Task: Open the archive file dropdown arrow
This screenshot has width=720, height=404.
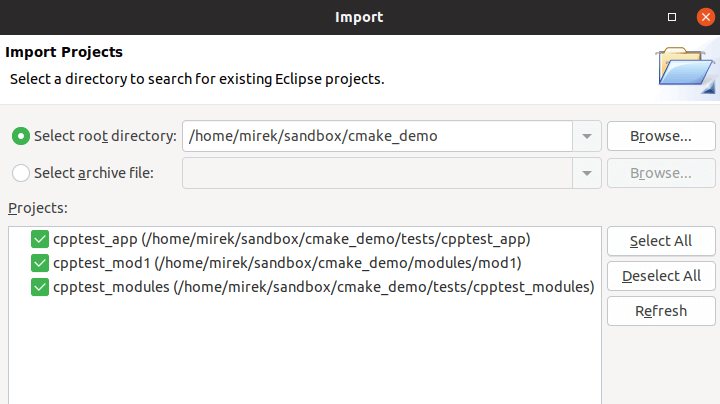Action: 586,173
